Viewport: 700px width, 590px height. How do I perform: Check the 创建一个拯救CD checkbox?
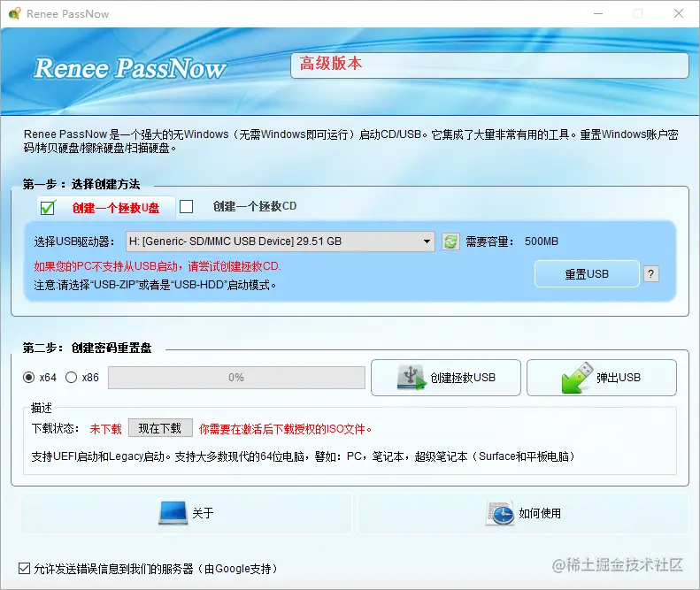(186, 206)
